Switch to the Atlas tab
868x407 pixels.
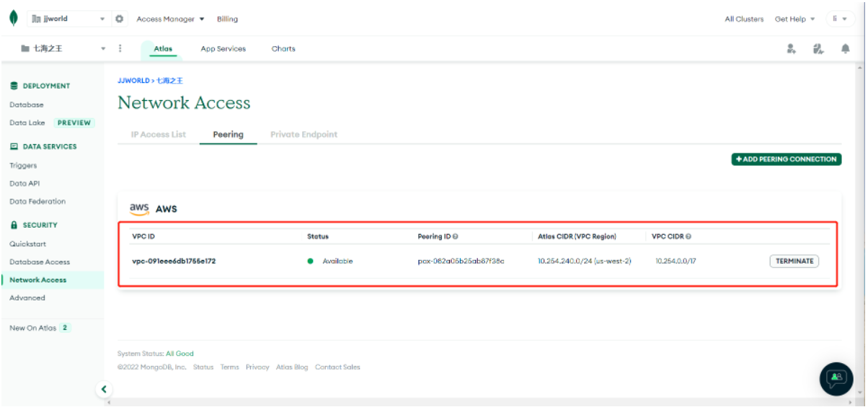(x=163, y=49)
